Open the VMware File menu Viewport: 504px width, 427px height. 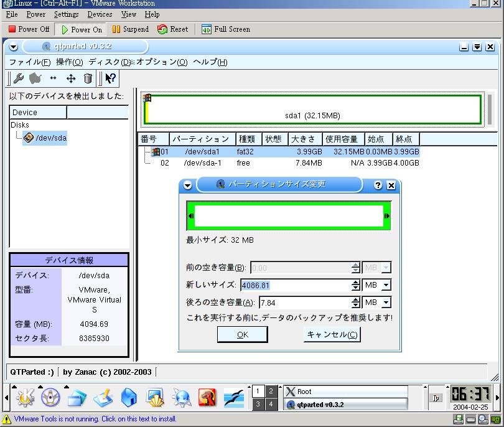12,14
